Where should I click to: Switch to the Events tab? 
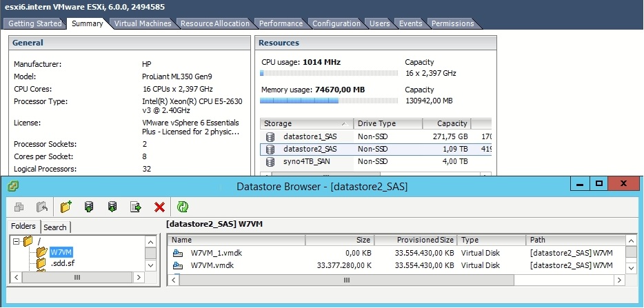coord(410,24)
